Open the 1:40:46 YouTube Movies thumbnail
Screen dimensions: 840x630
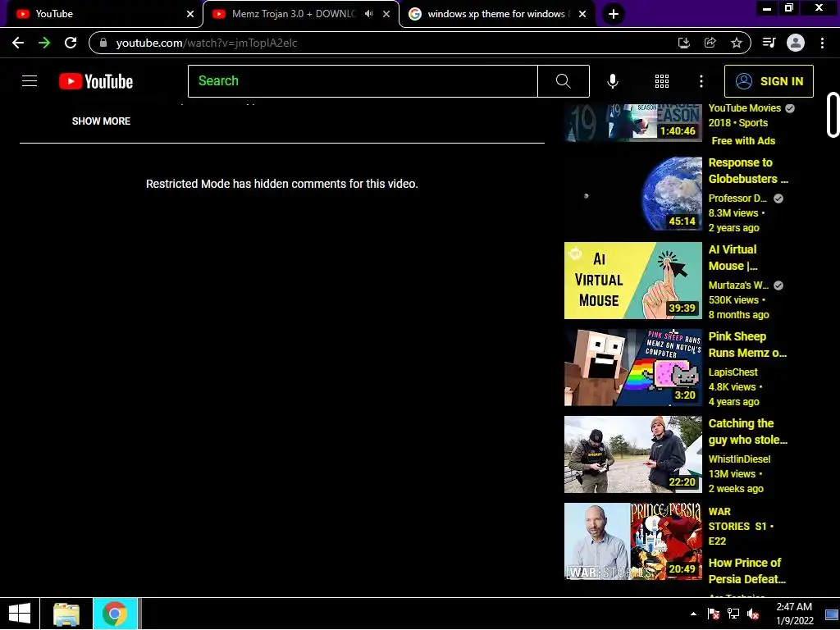633,123
